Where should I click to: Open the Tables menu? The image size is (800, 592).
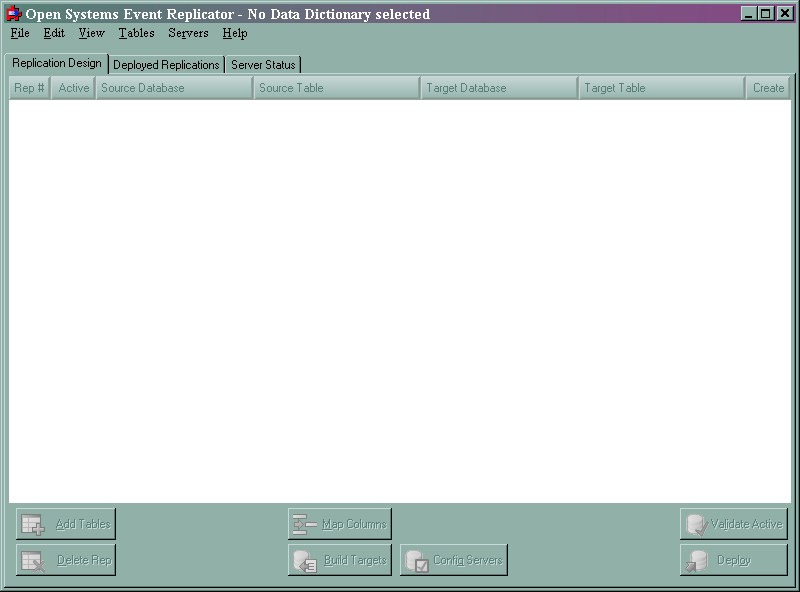136,33
